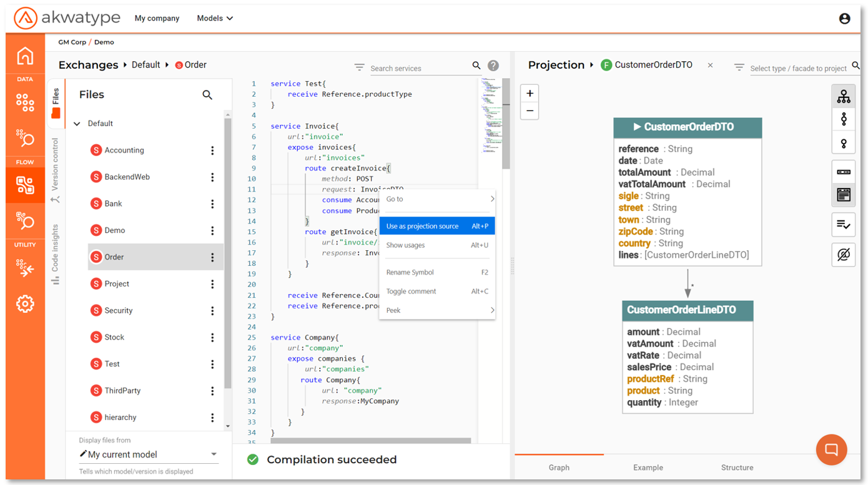Choose Use as projection source
The height and width of the screenshot is (485, 868).
[x=437, y=226]
